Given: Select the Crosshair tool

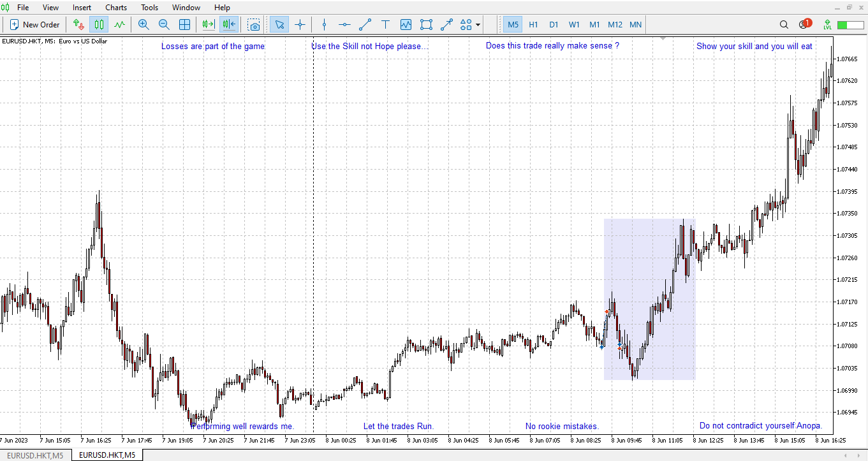Looking at the screenshot, I should point(300,24).
